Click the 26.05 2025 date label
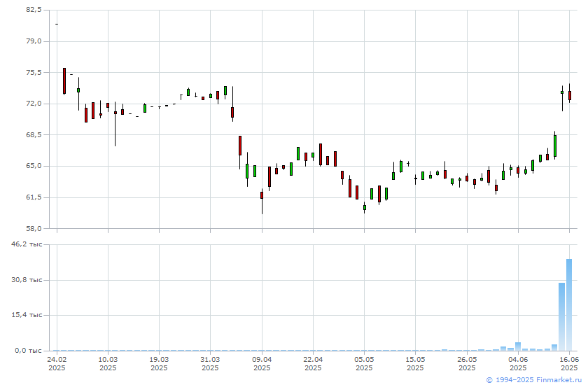Image resolution: width=588 pixels, height=385 pixels. tap(467, 363)
